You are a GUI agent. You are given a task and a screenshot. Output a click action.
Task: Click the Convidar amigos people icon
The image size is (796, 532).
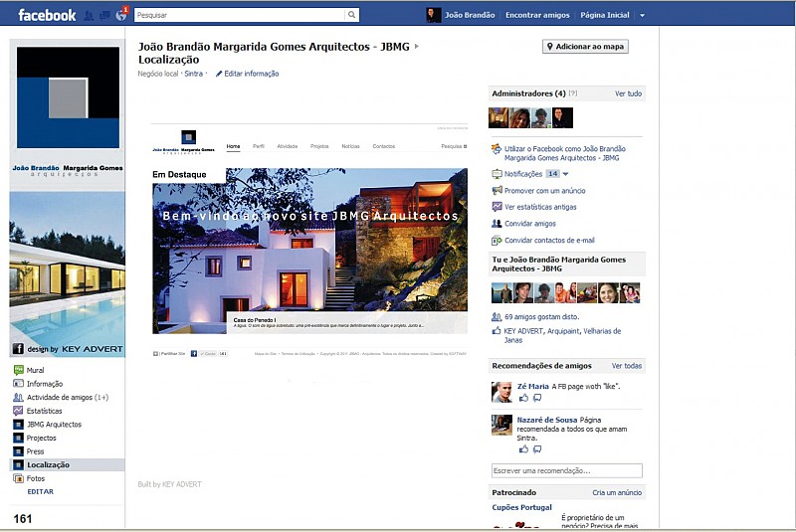tap(497, 224)
